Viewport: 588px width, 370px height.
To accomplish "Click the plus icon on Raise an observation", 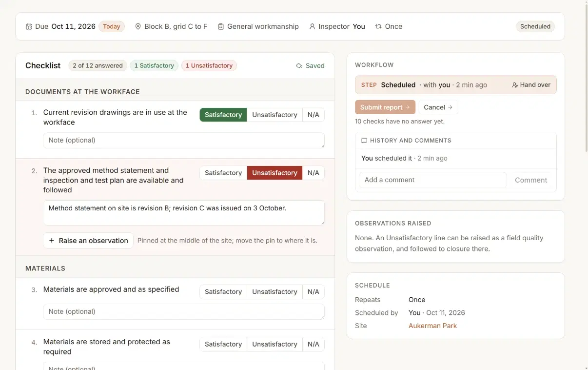I will (52, 241).
